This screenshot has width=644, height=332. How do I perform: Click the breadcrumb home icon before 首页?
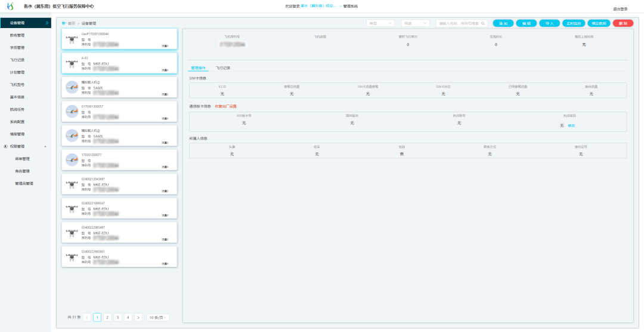coord(64,23)
